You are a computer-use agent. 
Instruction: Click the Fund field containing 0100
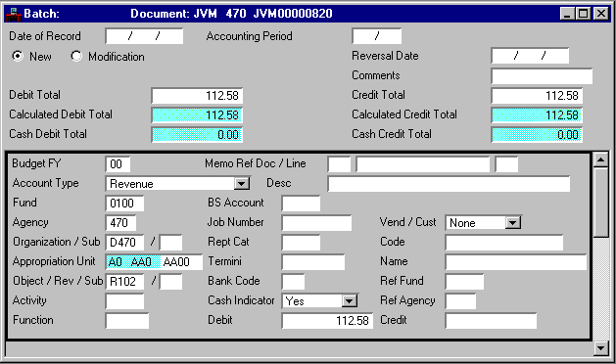click(x=124, y=203)
